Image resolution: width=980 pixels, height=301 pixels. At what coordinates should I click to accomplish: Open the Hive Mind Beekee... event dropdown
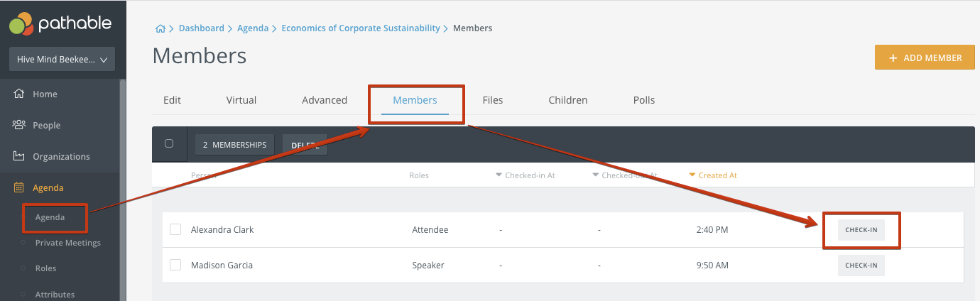pyautogui.click(x=62, y=60)
